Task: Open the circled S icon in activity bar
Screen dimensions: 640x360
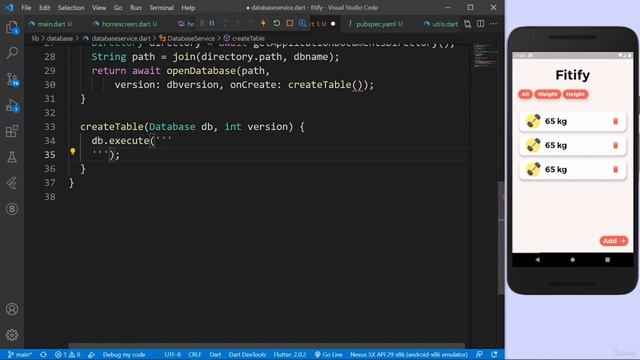Action: click(12, 209)
